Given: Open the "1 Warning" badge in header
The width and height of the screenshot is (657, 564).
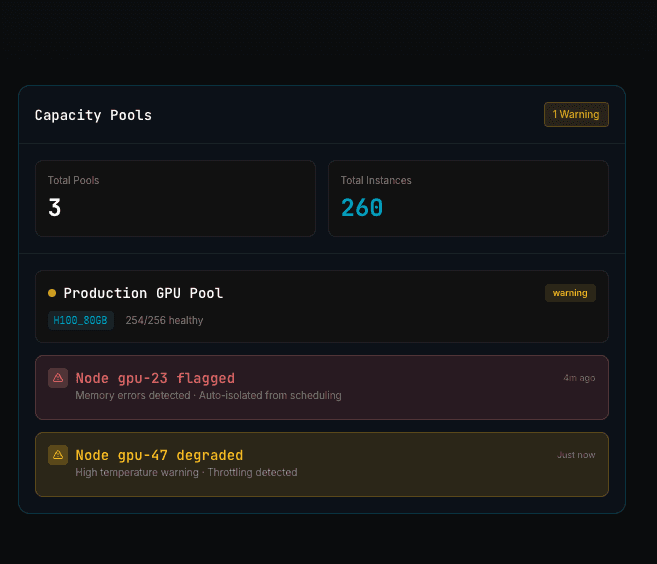Looking at the screenshot, I should click(576, 114).
